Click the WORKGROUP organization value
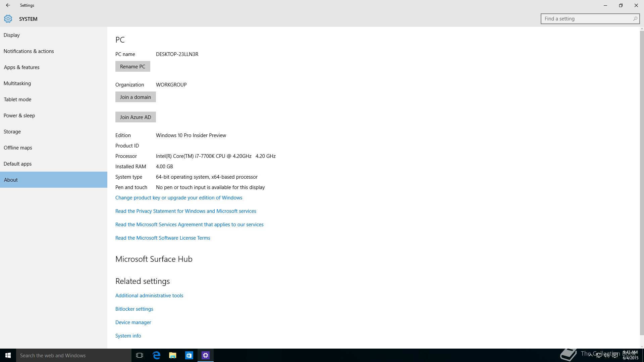644x362 pixels. [x=171, y=85]
